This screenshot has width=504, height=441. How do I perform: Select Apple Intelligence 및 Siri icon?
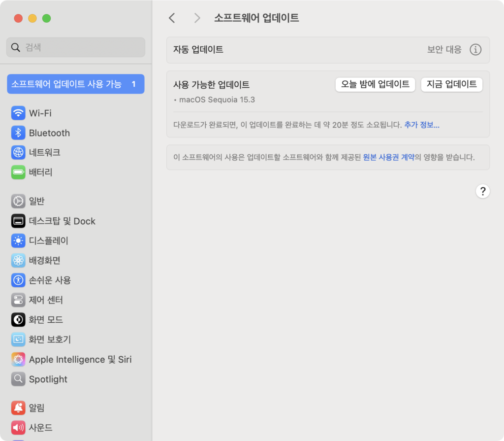[x=18, y=359]
